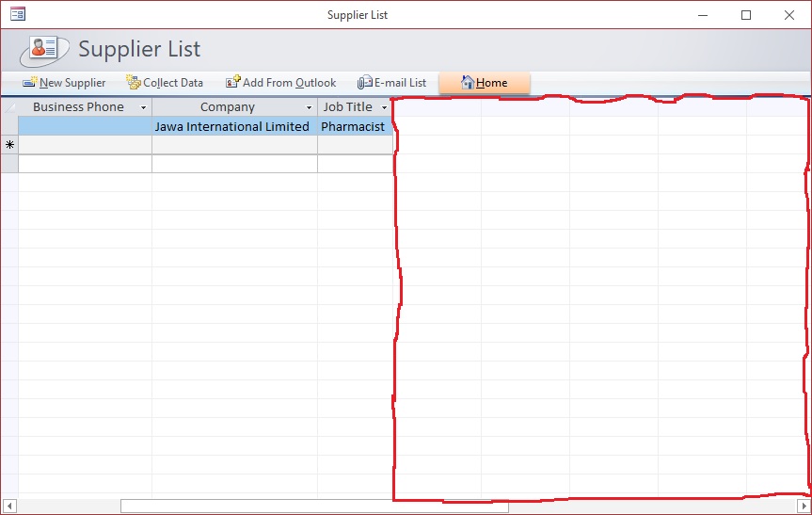
Task: Click the Collect Data label
Action: (173, 83)
